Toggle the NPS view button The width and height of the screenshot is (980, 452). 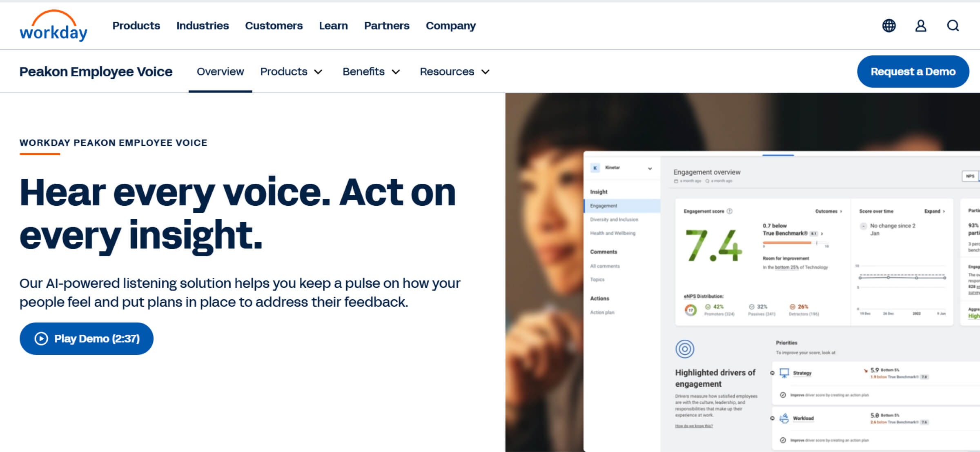coord(970,176)
